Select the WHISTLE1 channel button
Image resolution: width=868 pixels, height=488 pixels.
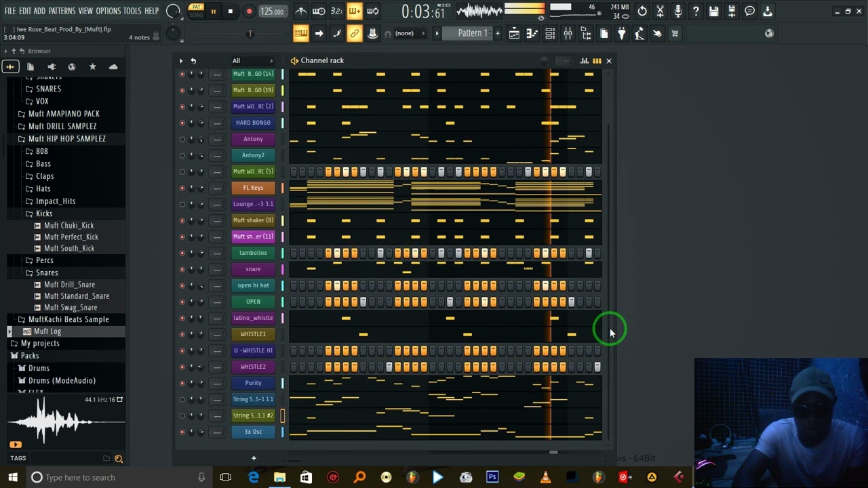point(253,334)
